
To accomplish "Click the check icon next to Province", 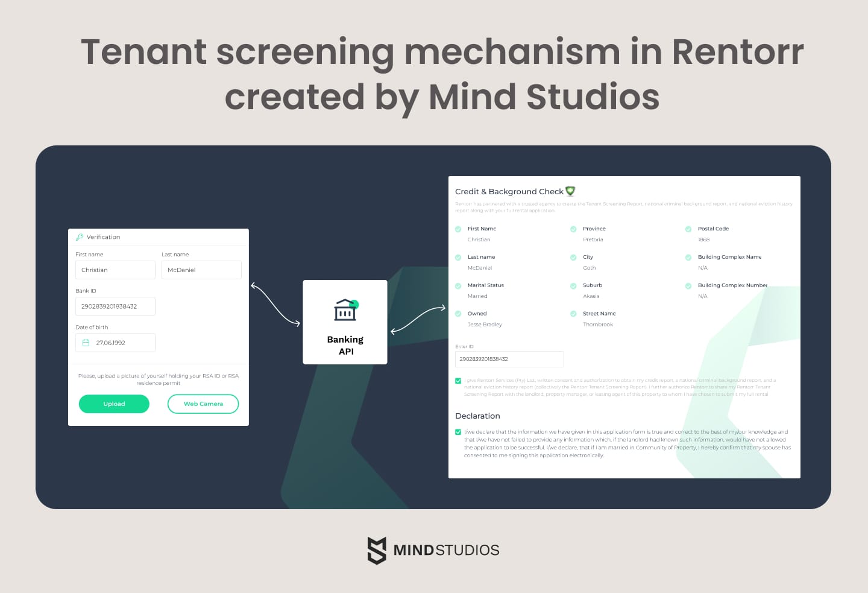I will pyautogui.click(x=573, y=229).
